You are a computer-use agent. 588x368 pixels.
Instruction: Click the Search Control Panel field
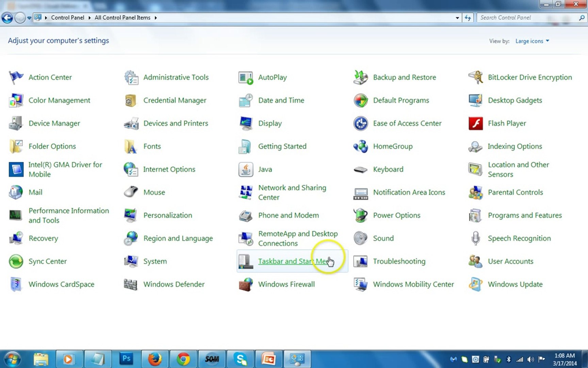pyautogui.click(x=527, y=18)
